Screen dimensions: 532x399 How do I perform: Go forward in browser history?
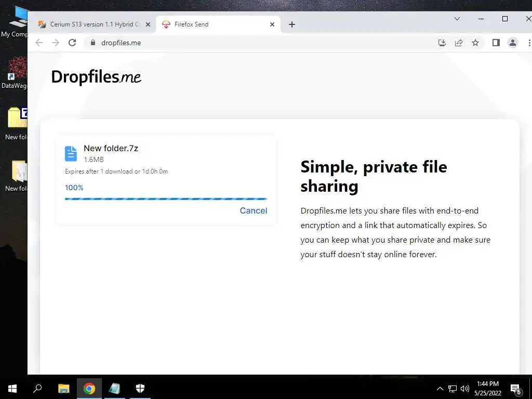coord(55,43)
